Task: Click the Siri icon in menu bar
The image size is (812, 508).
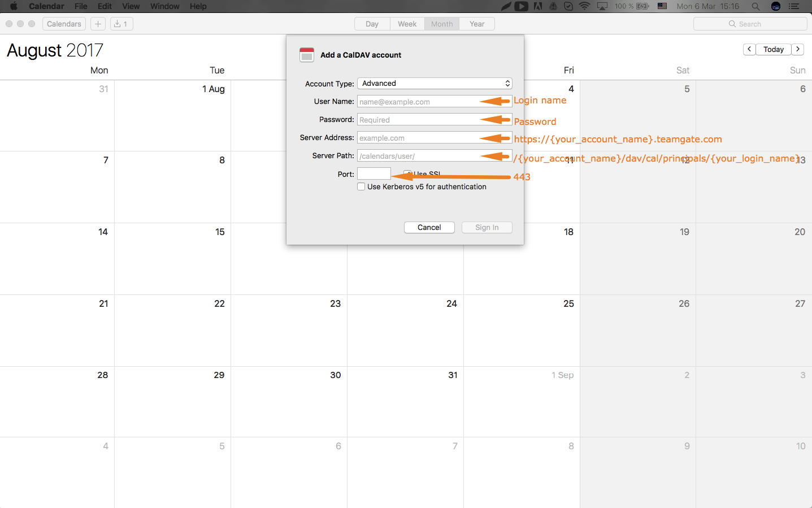Action: click(x=776, y=6)
